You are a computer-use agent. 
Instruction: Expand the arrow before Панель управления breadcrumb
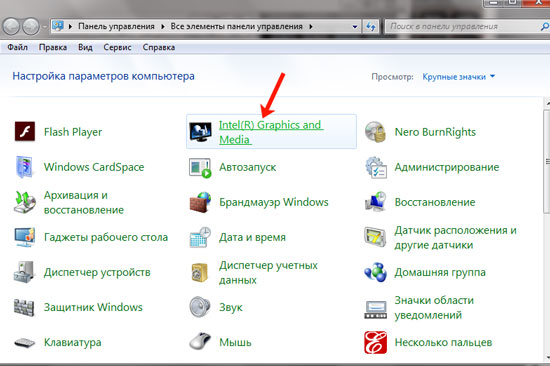tap(70, 26)
